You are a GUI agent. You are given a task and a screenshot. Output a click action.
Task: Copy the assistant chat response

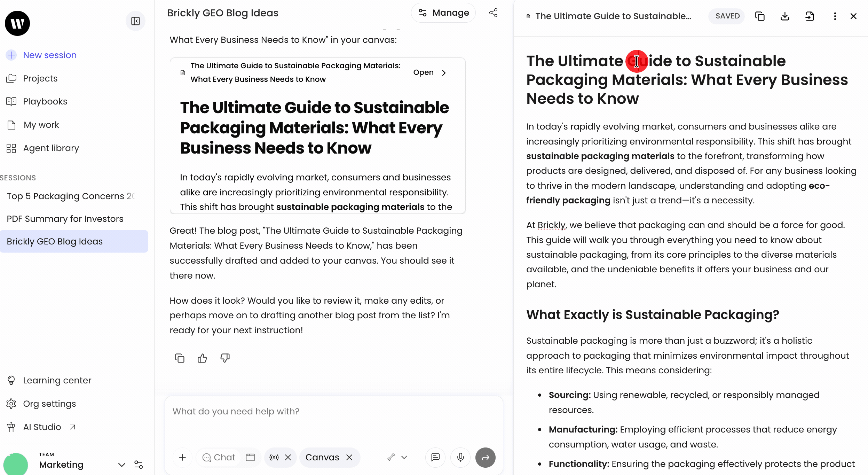click(x=180, y=358)
